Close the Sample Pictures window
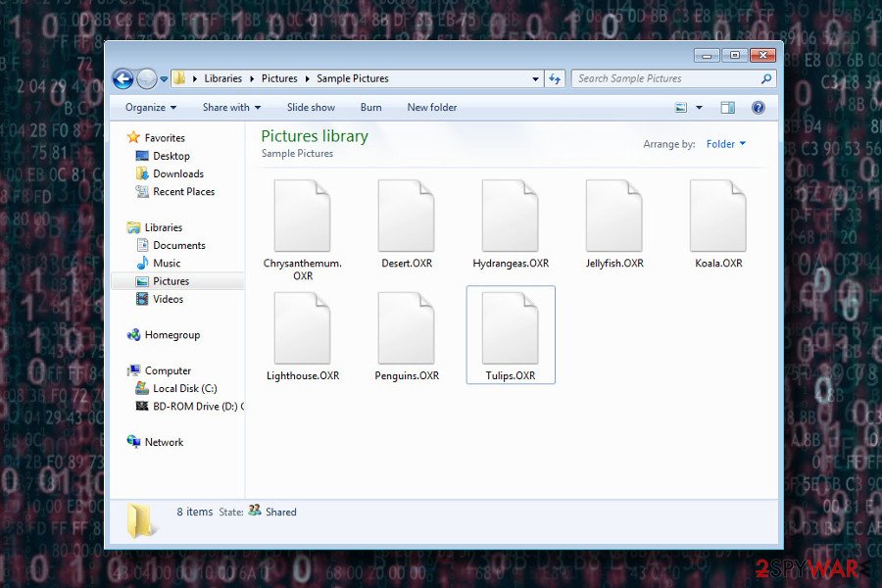Screen dimensions: 882x588 tap(762, 55)
